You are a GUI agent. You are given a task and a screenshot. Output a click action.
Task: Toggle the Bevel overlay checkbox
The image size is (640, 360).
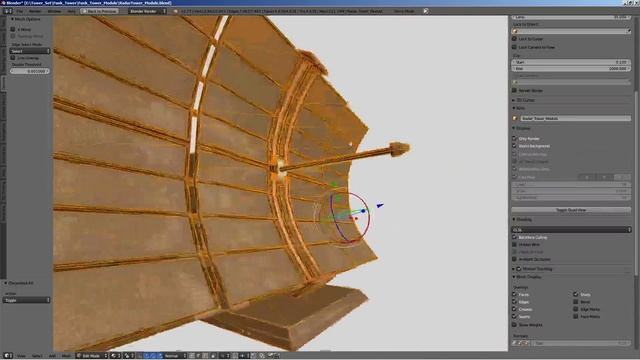click(x=576, y=302)
